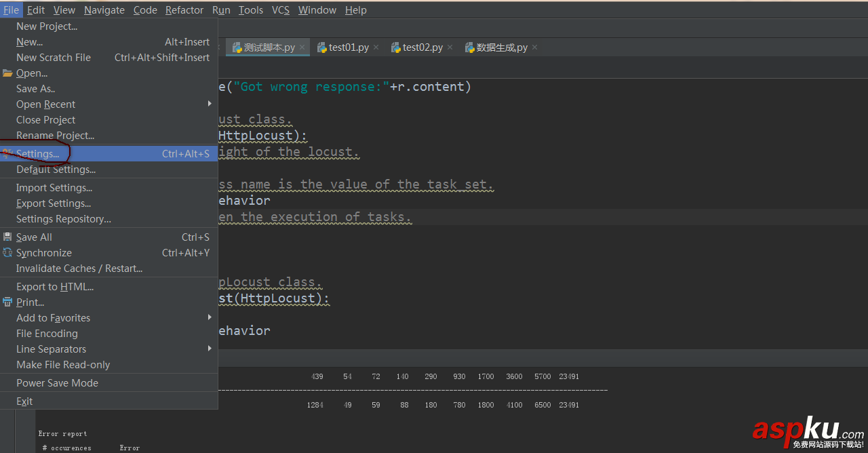Screen dimensions: 868x453
Task: Expand the Add to Favorites submenu
Action: [x=210, y=318]
